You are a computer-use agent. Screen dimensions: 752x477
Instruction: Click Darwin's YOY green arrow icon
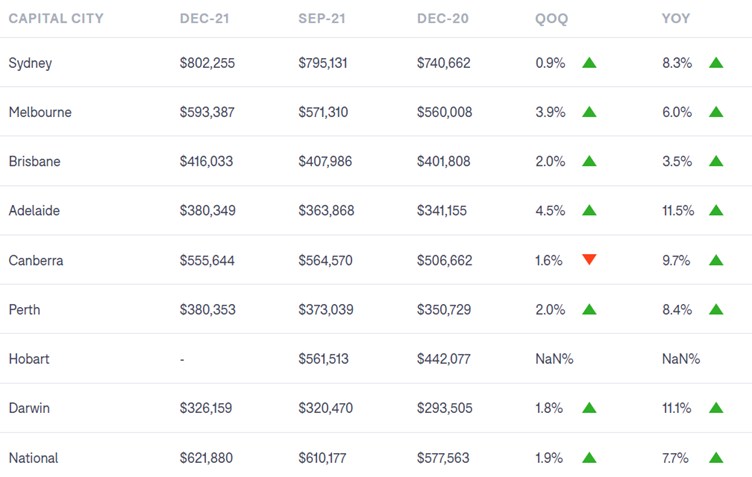[716, 408]
